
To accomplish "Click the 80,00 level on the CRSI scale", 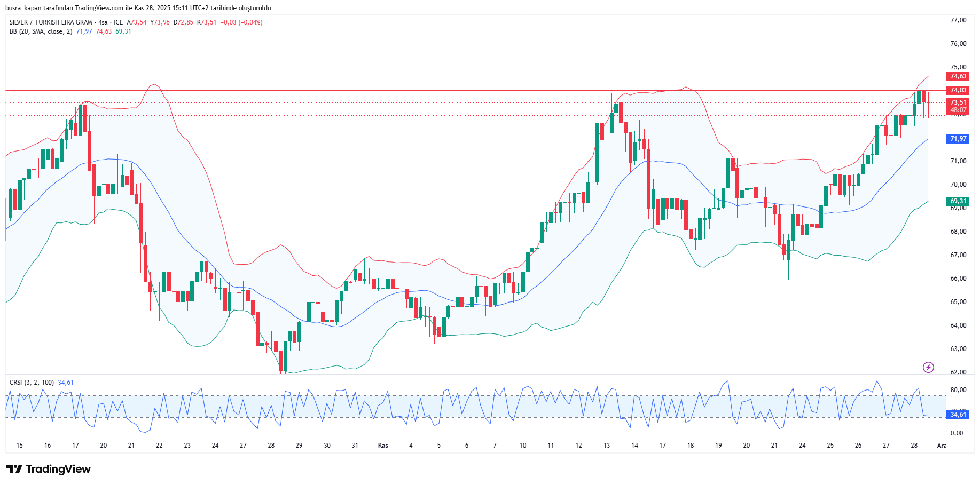I will [x=958, y=390].
